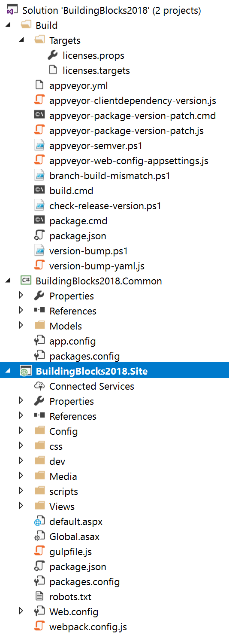Click the gear icon beside Global.asax
This screenshot has width=229, height=644.
pos(39,537)
